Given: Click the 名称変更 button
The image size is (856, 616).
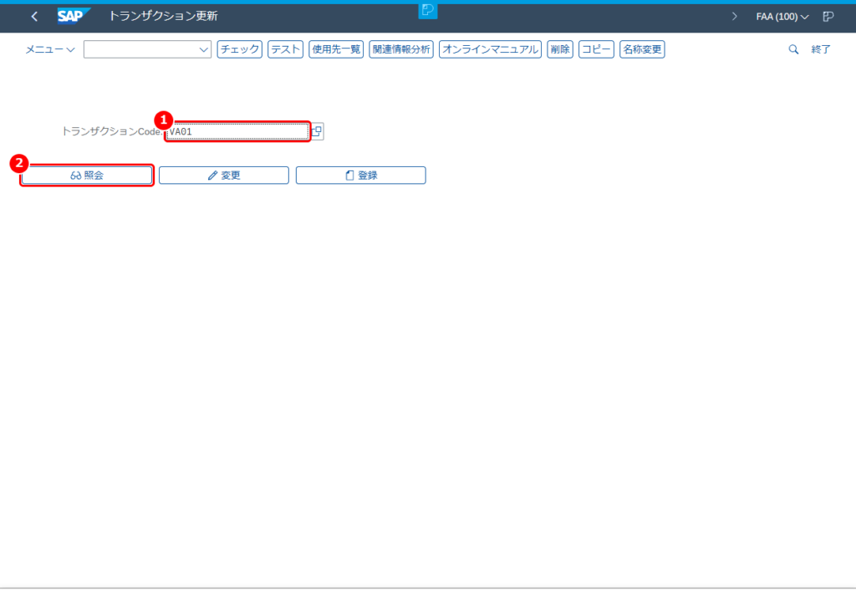Looking at the screenshot, I should point(642,49).
